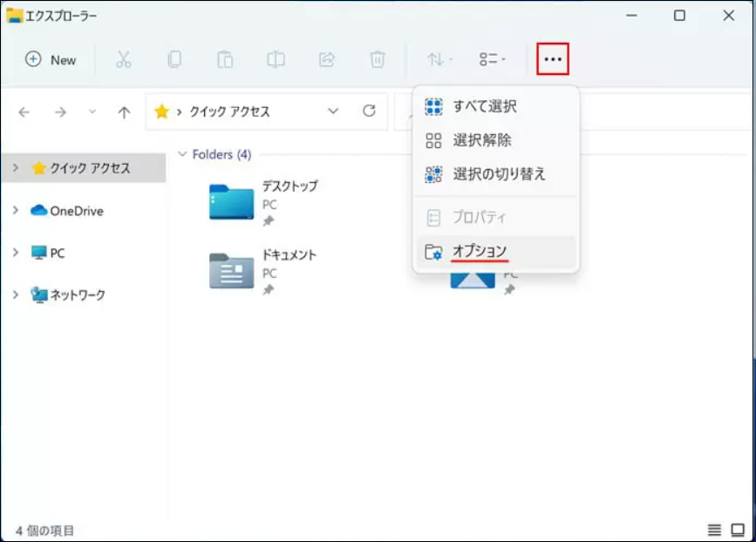Click the Share icon in toolbar

pos(327,59)
